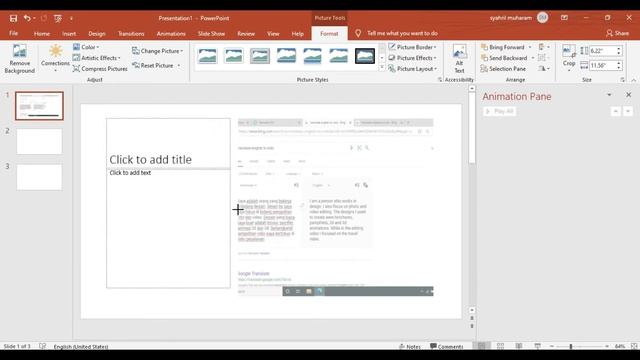The width and height of the screenshot is (640, 360).
Task: Open the Rotate objects menu
Action: (544, 69)
